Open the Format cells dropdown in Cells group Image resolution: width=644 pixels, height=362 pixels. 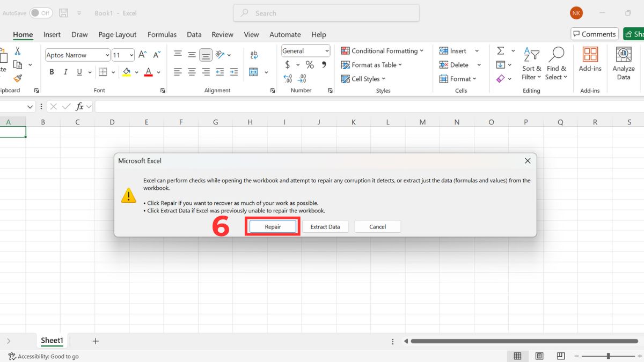pyautogui.click(x=458, y=79)
